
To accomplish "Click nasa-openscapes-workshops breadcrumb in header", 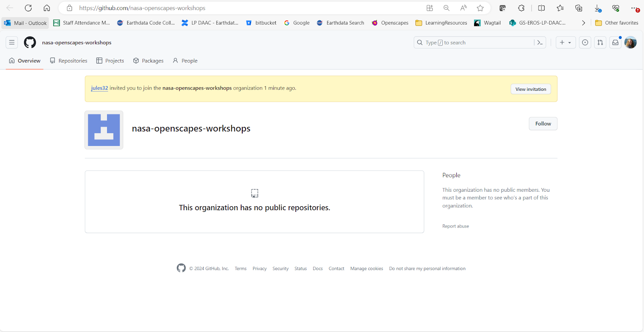I will [x=77, y=43].
